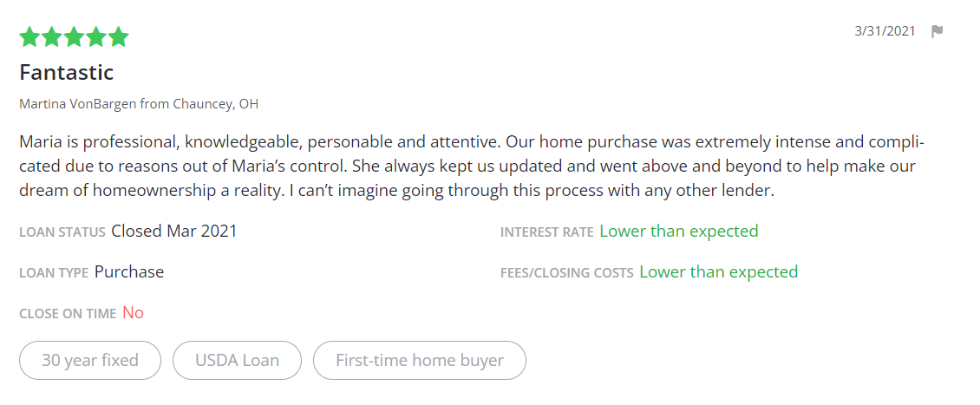Click the fees/closing costs "Lower than expected" value

(x=718, y=272)
